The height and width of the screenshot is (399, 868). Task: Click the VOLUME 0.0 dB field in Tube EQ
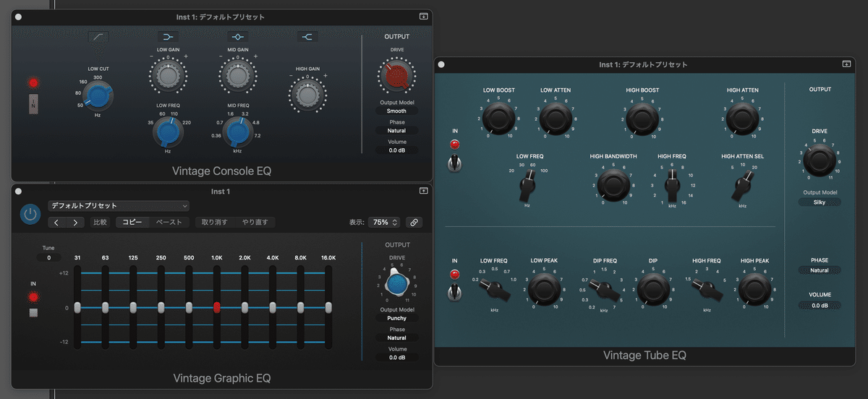tap(820, 306)
